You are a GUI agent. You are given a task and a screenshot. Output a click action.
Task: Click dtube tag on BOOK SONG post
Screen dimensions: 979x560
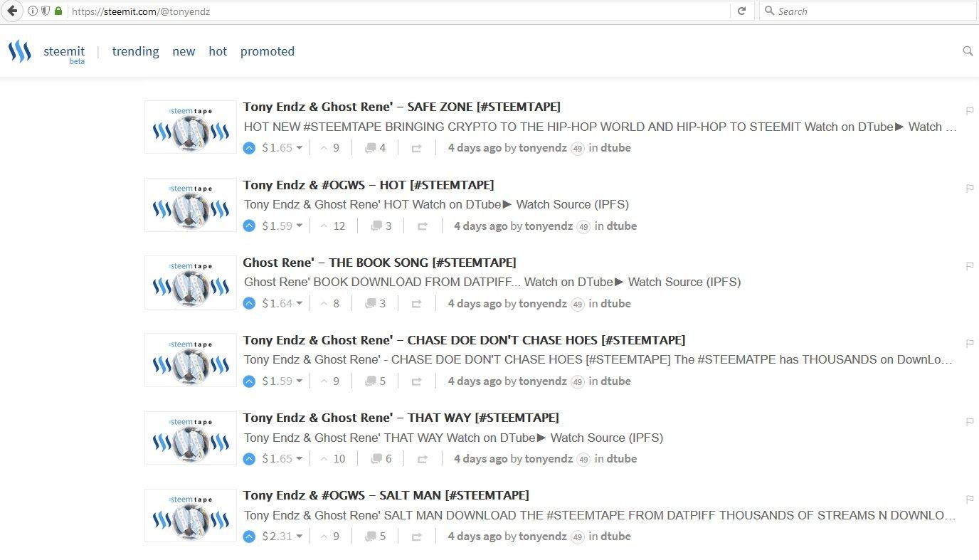click(615, 304)
